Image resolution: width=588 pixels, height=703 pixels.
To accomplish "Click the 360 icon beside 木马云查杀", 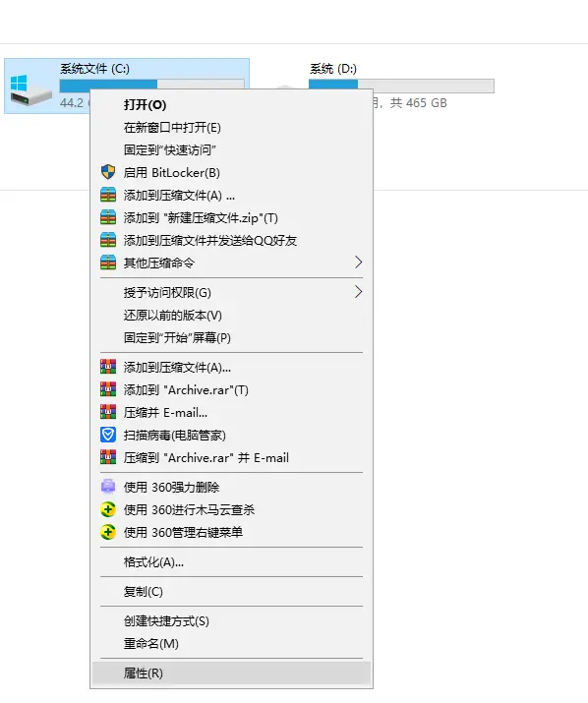I will [108, 509].
